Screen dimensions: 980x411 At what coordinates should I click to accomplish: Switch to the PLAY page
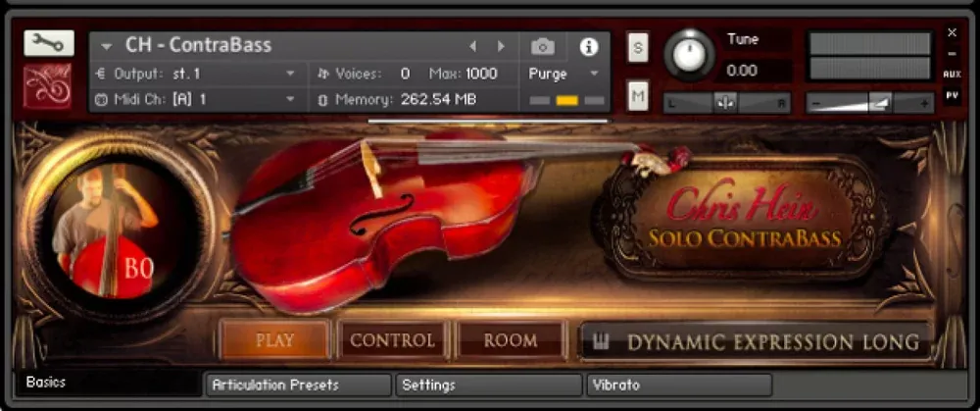[275, 340]
